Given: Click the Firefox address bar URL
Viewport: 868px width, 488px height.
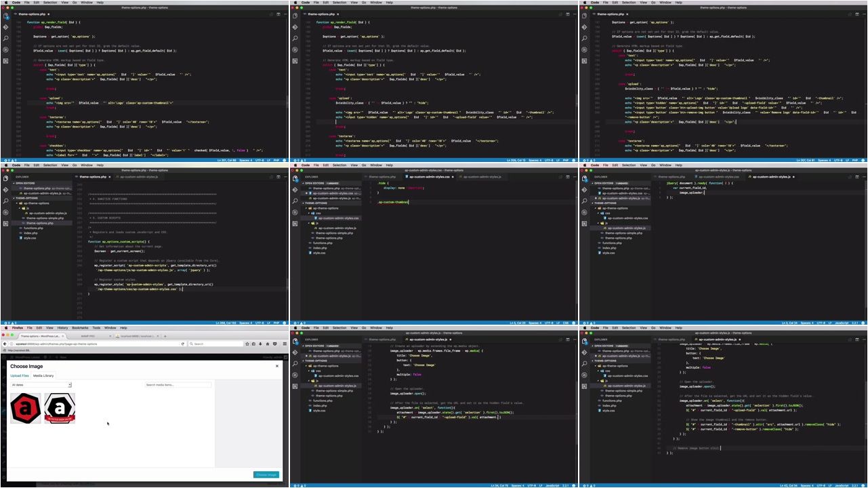Looking at the screenshot, I should (x=56, y=344).
